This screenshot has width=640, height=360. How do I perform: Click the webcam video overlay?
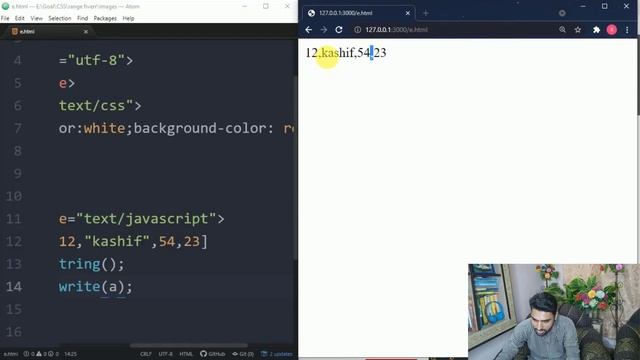click(x=554, y=312)
